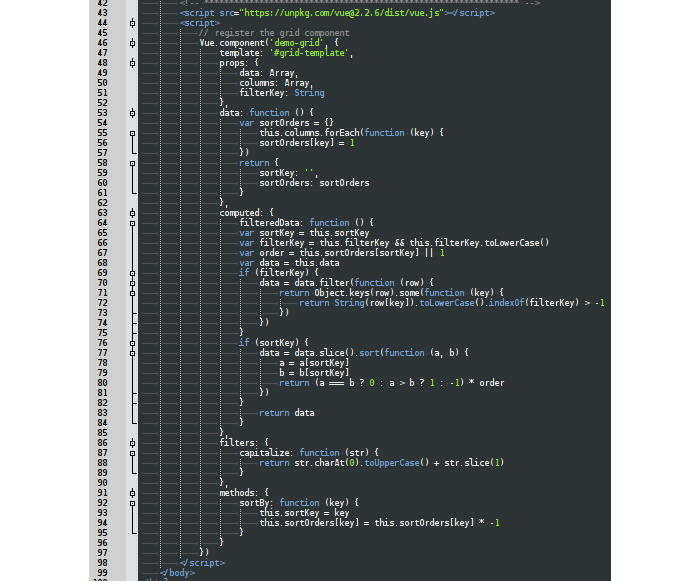Click line number 80 in the gutter
Image resolution: width=700 pixels, height=581 pixels.
tap(102, 383)
